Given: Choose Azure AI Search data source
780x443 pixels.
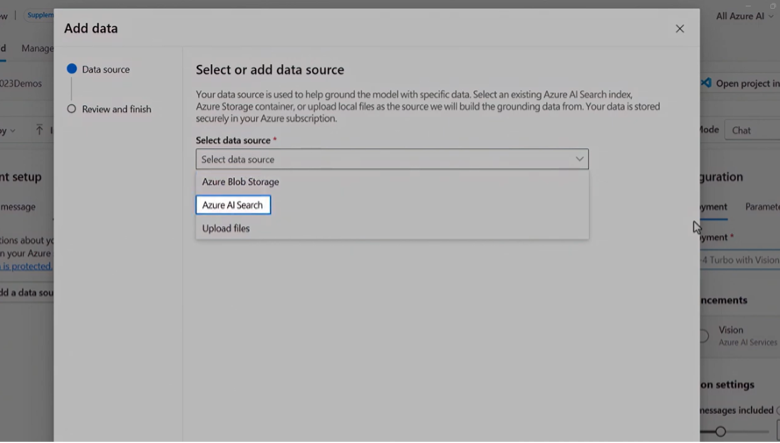Looking at the screenshot, I should (233, 205).
